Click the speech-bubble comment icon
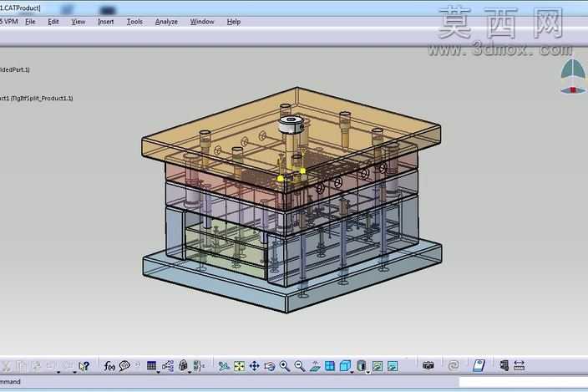588x392 pixels. pyautogui.click(x=124, y=366)
